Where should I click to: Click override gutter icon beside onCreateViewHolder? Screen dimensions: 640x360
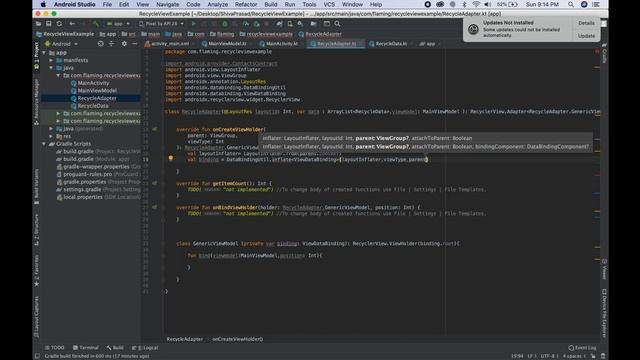pyautogui.click(x=154, y=129)
